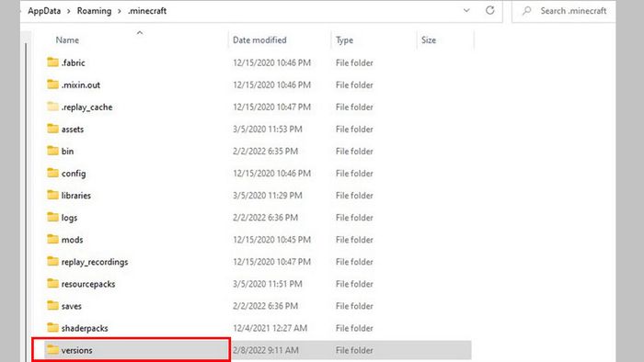Click the config folder icon
Screen dimensions: 644x362
click(x=52, y=173)
